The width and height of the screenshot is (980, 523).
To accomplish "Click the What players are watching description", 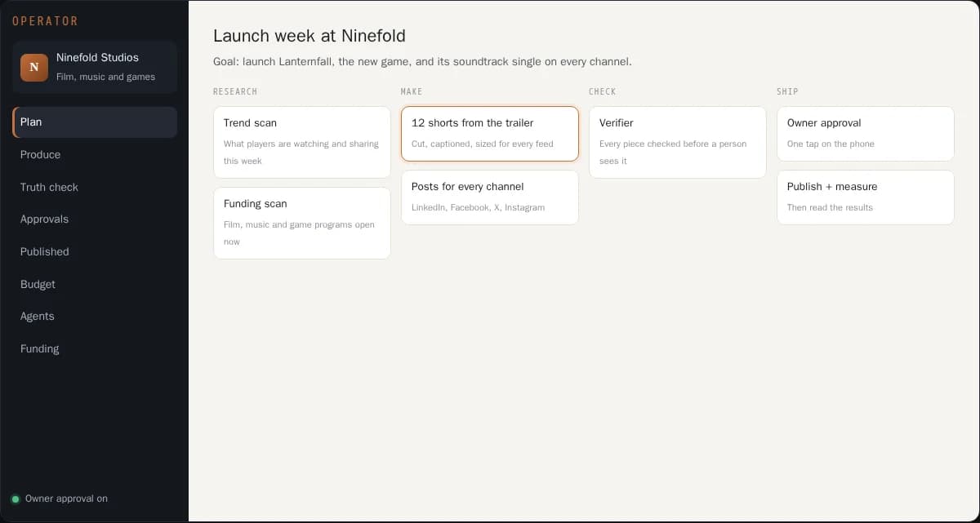I will (x=301, y=153).
